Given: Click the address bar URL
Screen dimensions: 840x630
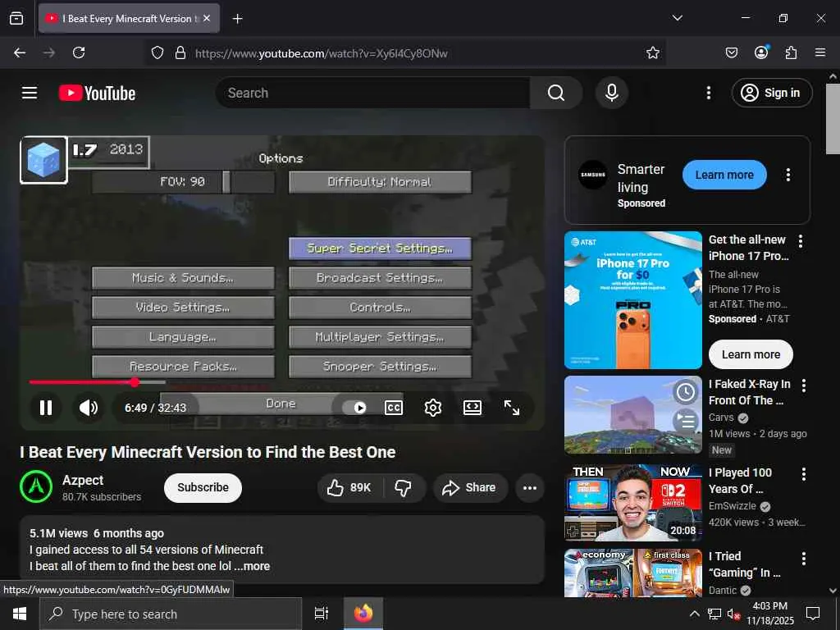Looking at the screenshot, I should coord(322,53).
